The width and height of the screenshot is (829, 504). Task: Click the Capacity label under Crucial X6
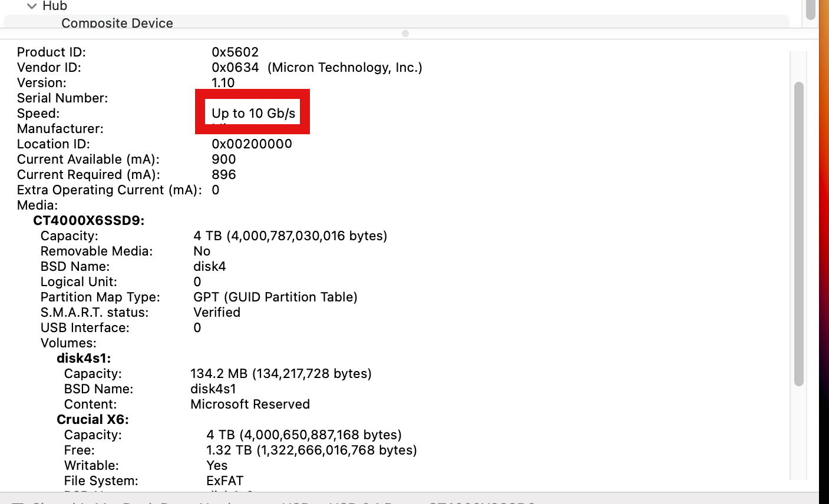(x=93, y=435)
